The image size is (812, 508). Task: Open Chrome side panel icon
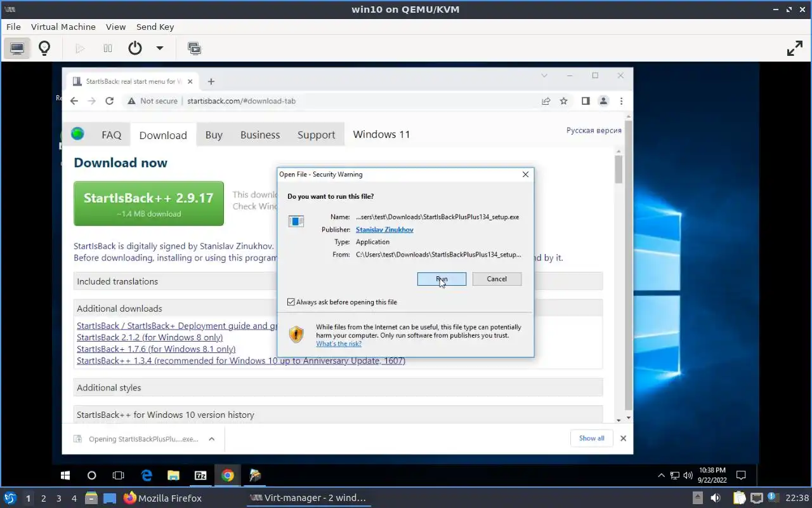pyautogui.click(x=586, y=101)
